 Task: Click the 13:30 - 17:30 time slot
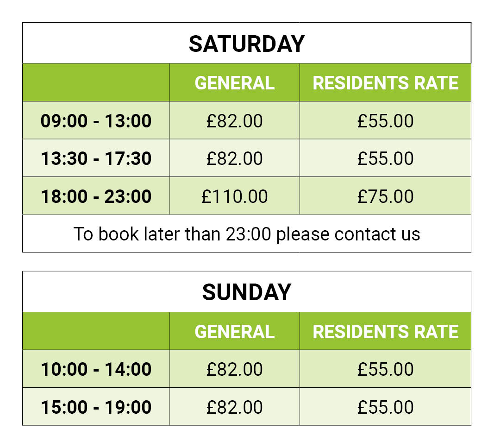pos(96,158)
